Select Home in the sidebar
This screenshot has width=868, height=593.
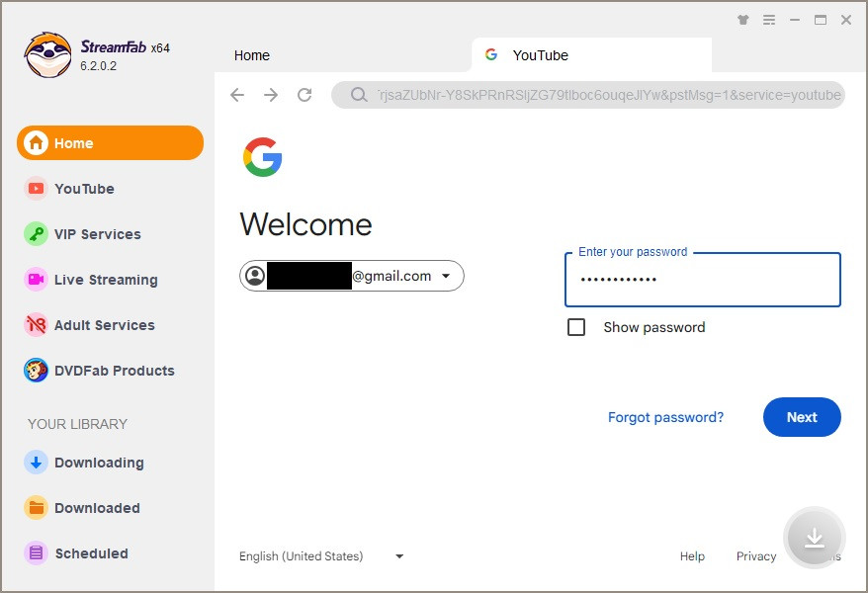(x=110, y=142)
